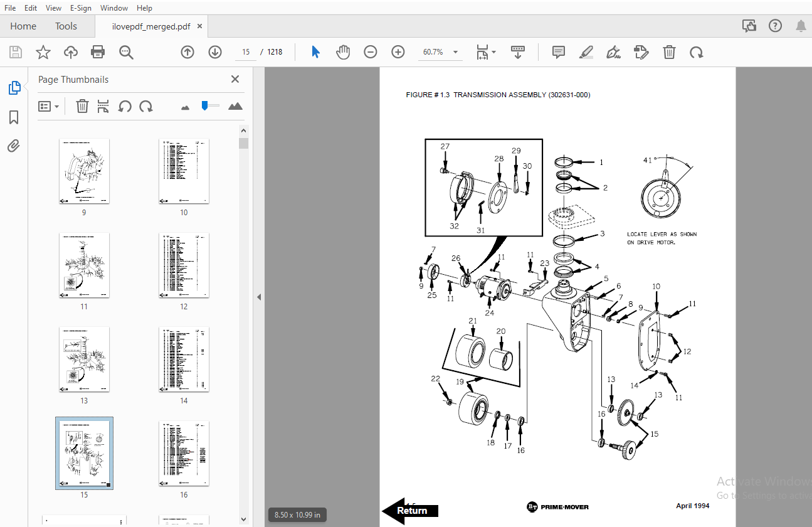Select the page 9 thumbnail

[x=84, y=171]
